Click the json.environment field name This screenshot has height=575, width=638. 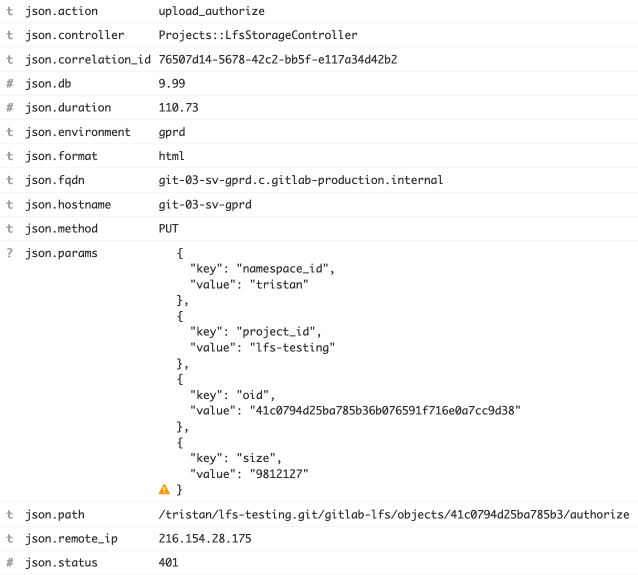[x=78, y=132]
